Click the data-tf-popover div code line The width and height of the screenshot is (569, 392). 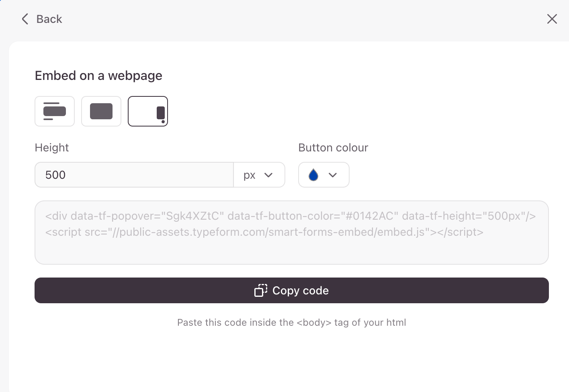click(290, 216)
